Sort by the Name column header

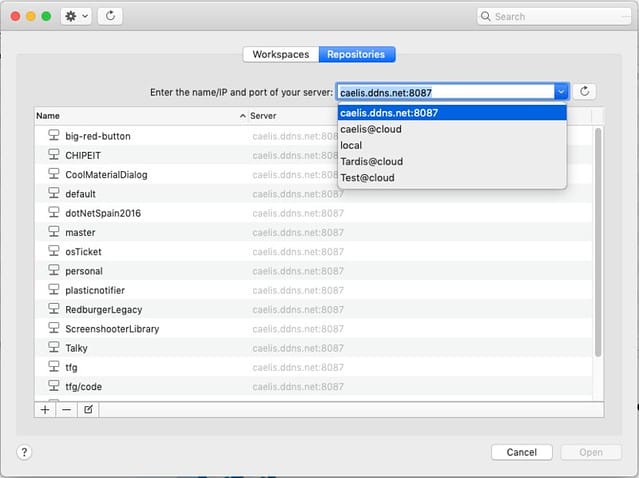pos(141,116)
